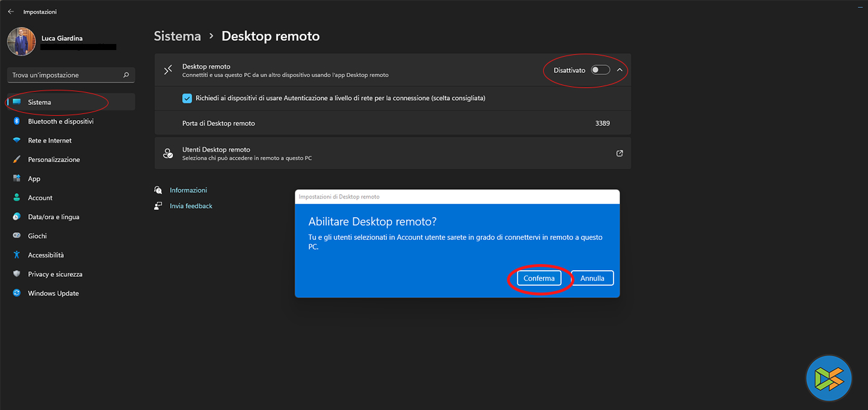Click the back arrow in Impostazioni
This screenshot has width=868, height=410.
tap(11, 11)
